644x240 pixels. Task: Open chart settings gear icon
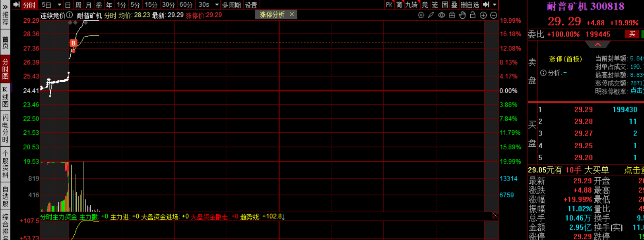click(x=421, y=15)
